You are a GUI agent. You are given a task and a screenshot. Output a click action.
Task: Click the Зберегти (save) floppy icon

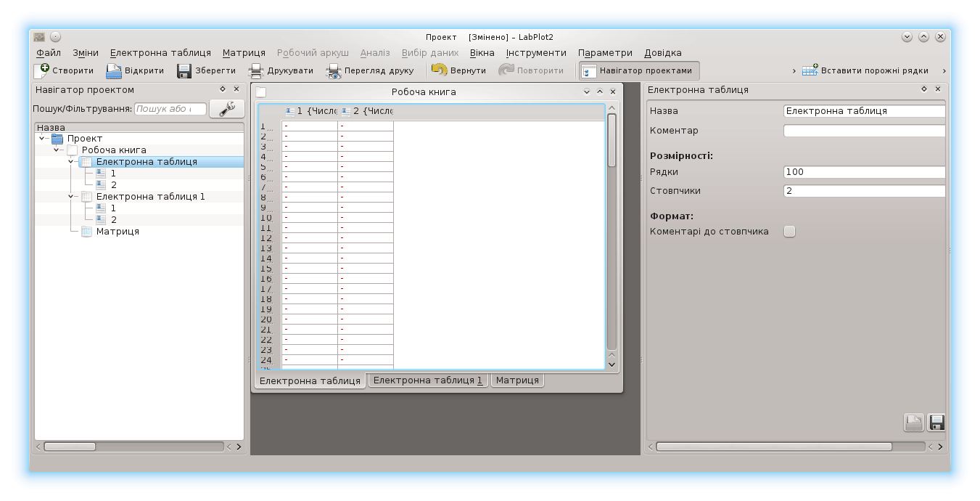tap(184, 70)
